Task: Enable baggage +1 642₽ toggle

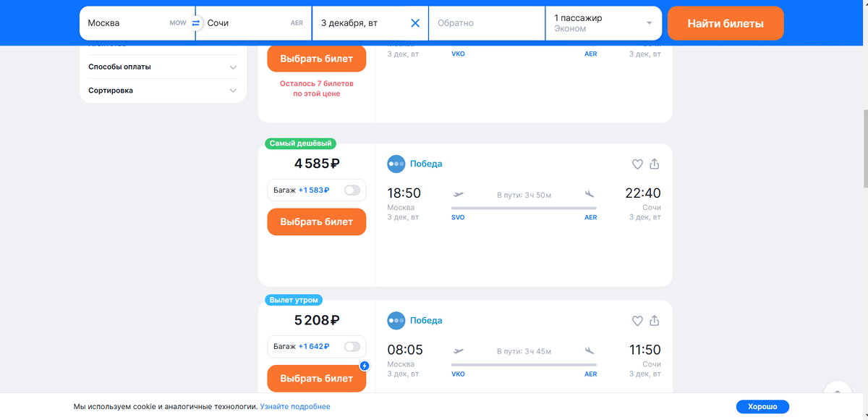Action: (352, 347)
